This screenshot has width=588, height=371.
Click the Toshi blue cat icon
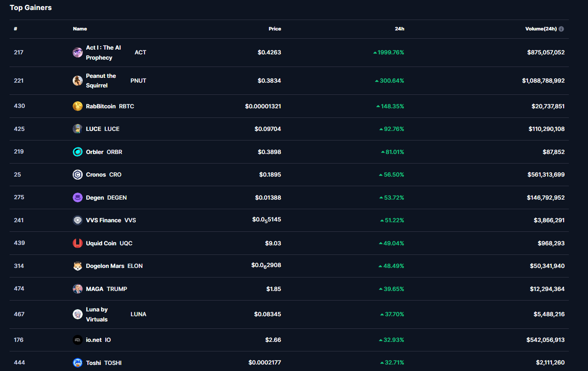77,363
